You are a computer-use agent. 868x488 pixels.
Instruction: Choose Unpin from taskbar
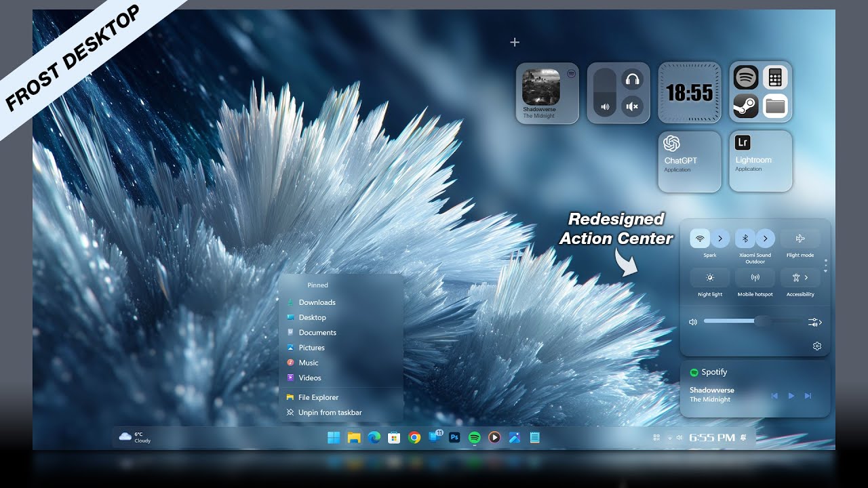[341, 413]
